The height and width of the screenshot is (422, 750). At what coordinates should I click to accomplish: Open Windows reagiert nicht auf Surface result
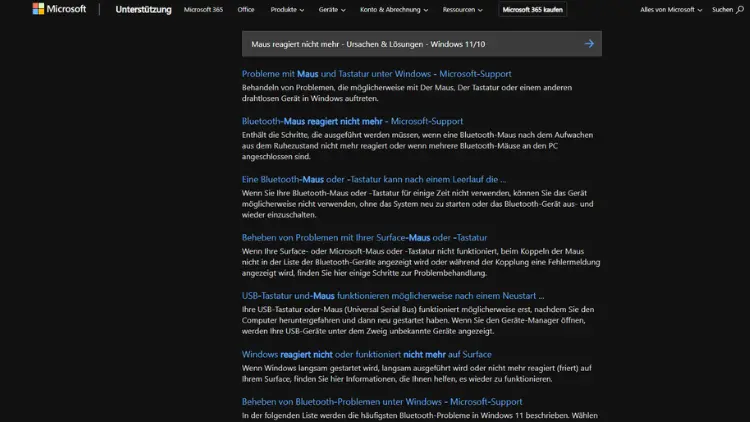tap(366, 355)
